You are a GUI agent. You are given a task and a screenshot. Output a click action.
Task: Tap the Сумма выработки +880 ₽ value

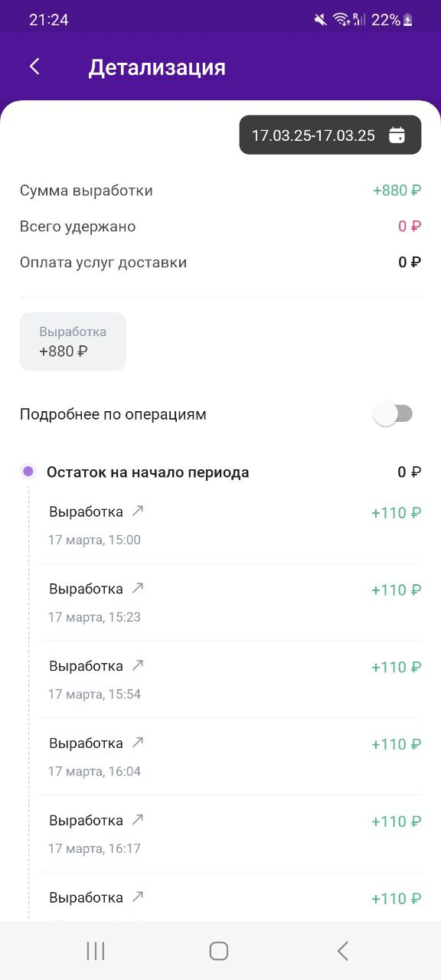click(x=397, y=191)
